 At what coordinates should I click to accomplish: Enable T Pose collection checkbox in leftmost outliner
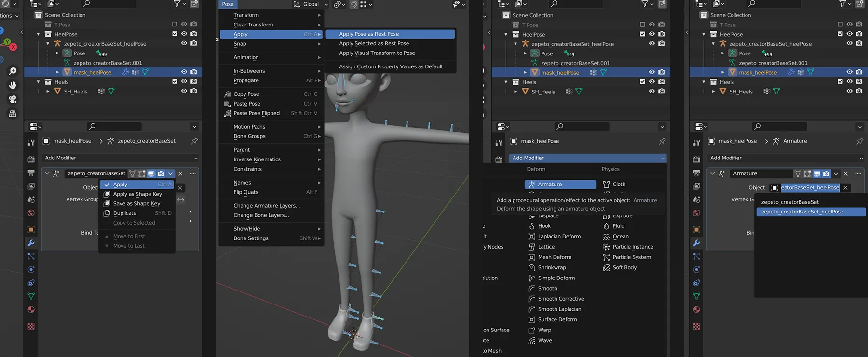(175, 24)
